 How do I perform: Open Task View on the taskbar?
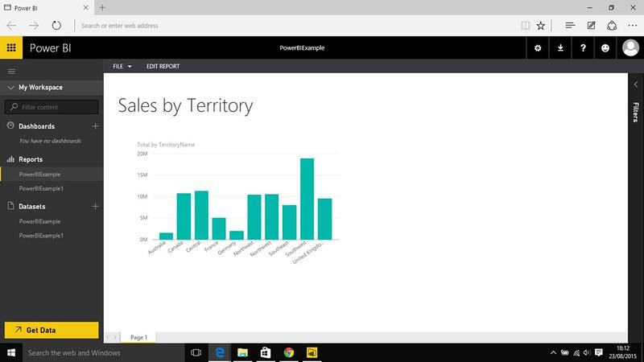tap(196, 352)
